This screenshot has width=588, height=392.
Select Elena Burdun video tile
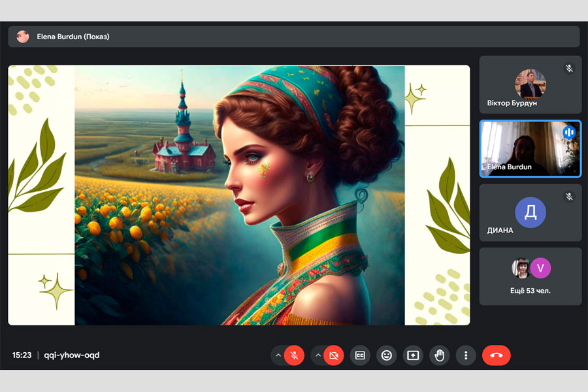pos(531,148)
